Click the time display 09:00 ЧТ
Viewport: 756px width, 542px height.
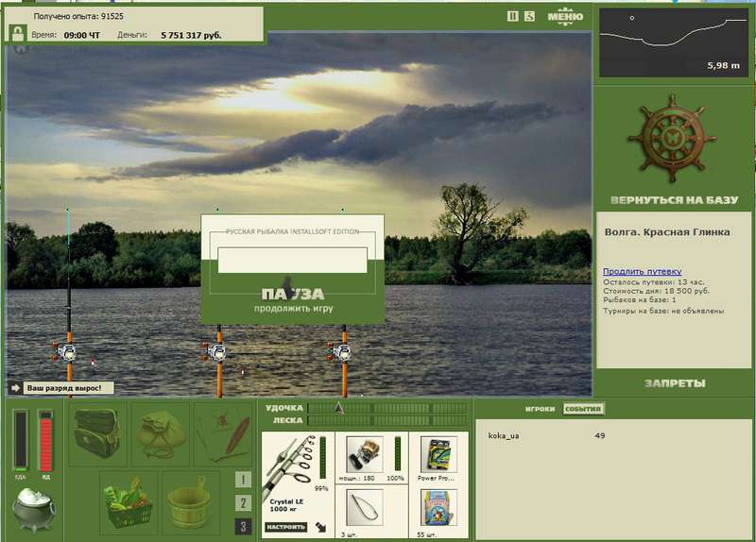[x=82, y=35]
